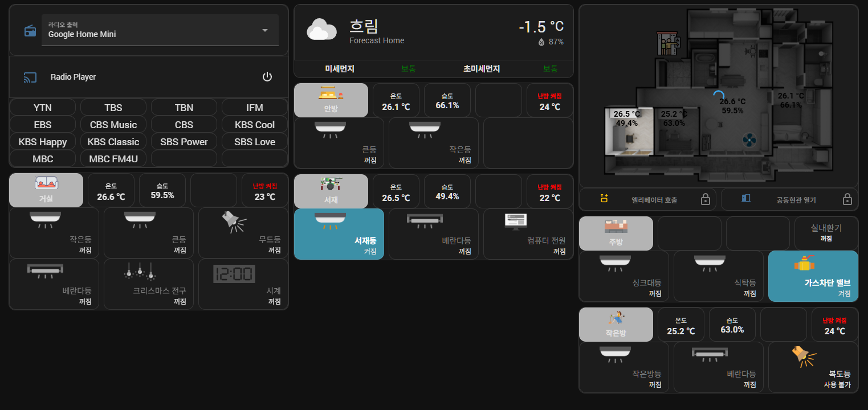868x410 pixels.
Task: Select the 거실 room header
Action: [46, 190]
